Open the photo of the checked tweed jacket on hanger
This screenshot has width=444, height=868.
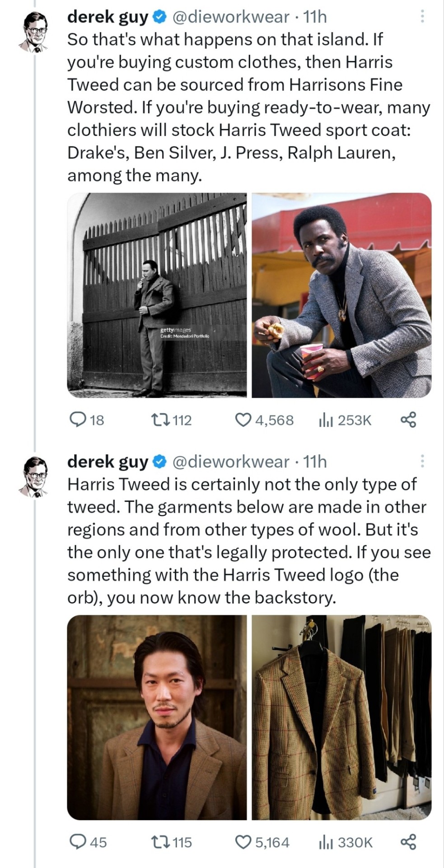click(341, 717)
